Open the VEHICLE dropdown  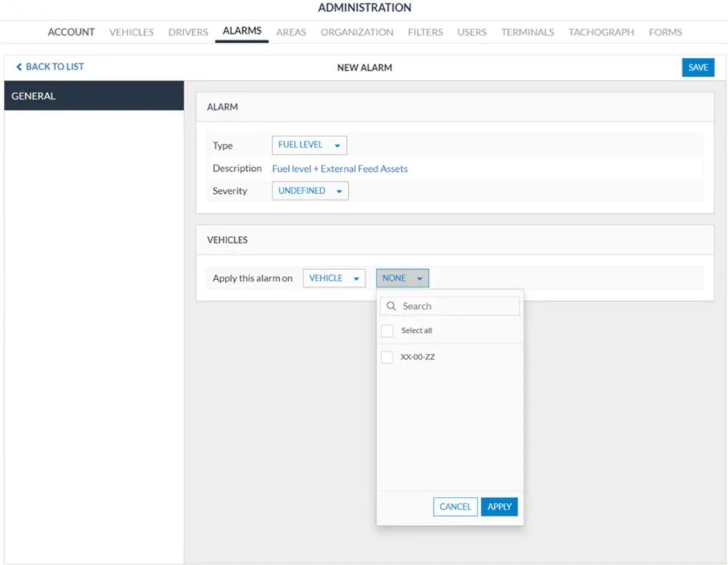click(x=334, y=278)
